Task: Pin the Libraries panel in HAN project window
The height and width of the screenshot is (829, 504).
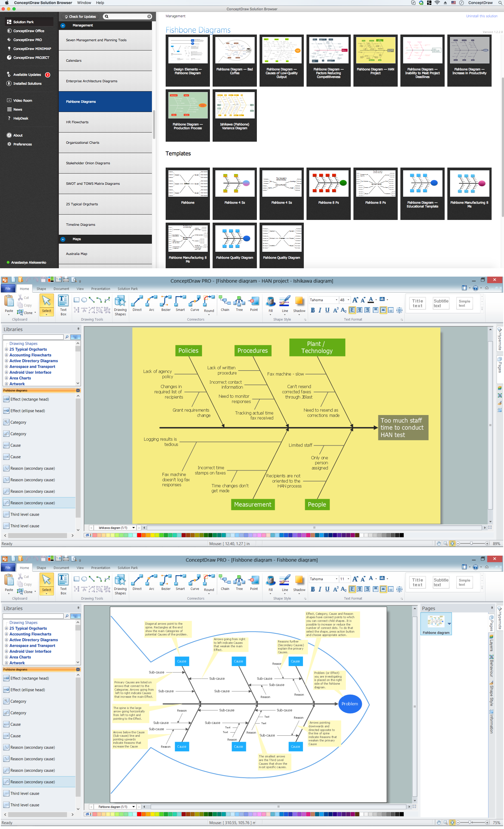Action: click(x=79, y=329)
